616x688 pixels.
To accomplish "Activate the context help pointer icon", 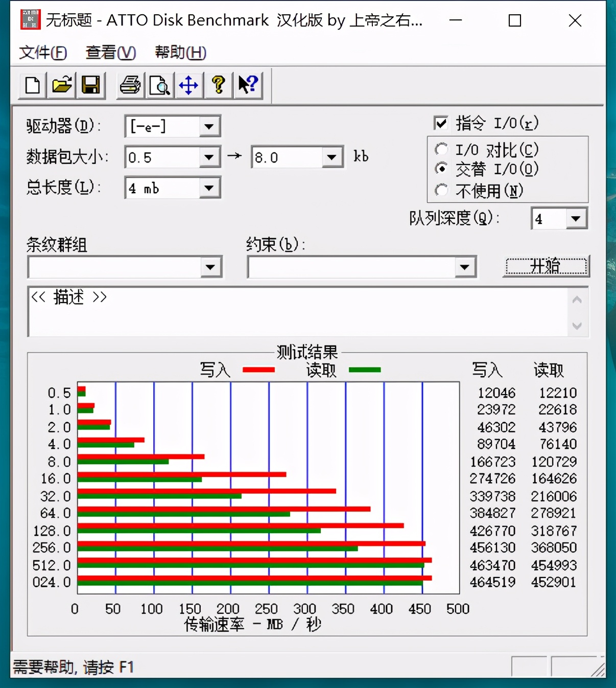I will [x=248, y=85].
